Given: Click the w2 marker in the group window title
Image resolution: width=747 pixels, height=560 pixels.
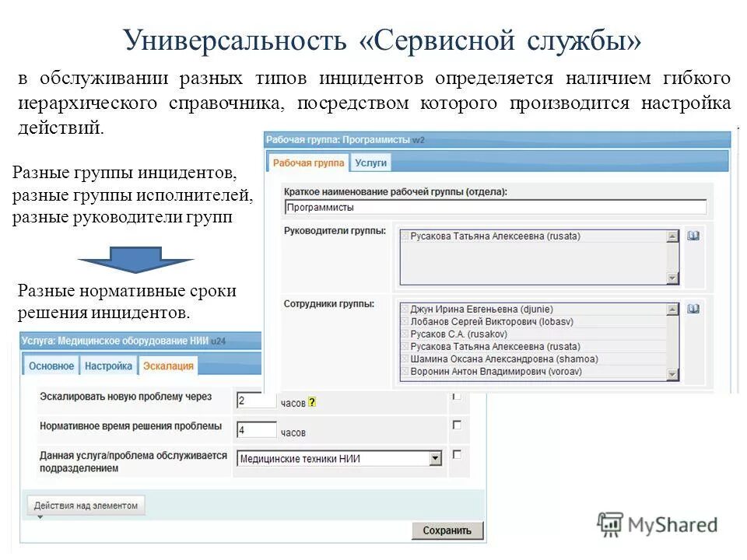Looking at the screenshot, I should (x=418, y=139).
